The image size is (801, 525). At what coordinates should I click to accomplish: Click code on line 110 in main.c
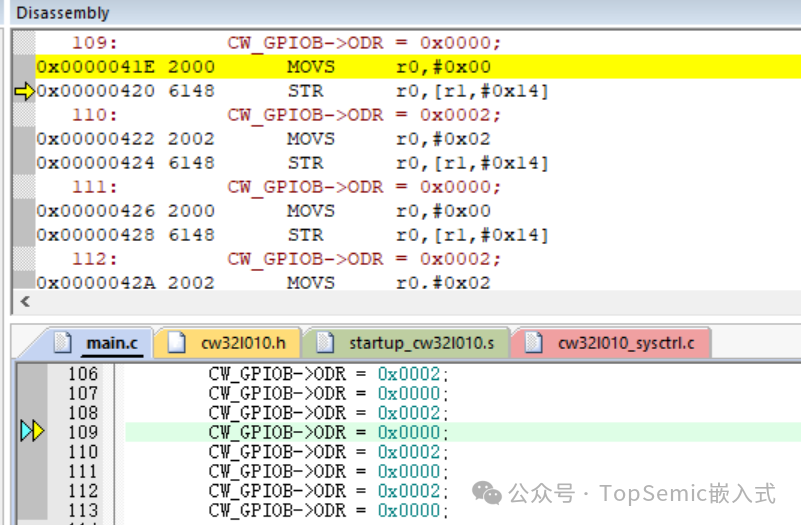coord(328,452)
